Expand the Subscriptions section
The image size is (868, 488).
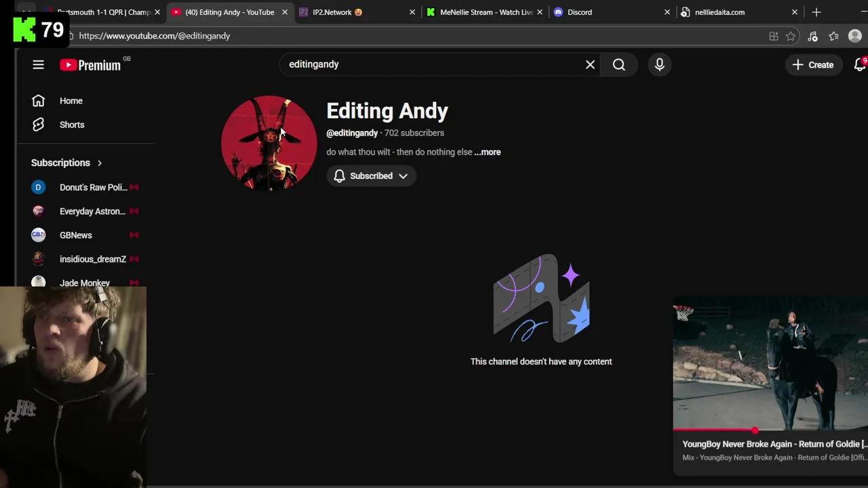66,163
